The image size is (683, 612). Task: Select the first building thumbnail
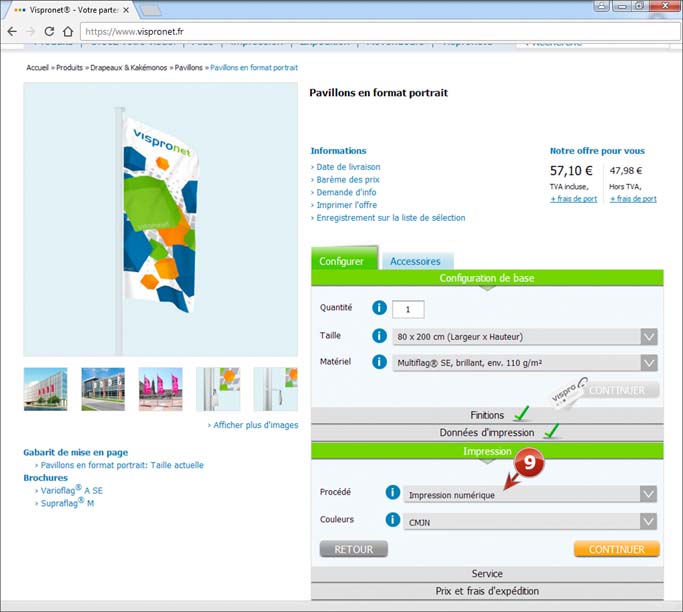[46, 389]
